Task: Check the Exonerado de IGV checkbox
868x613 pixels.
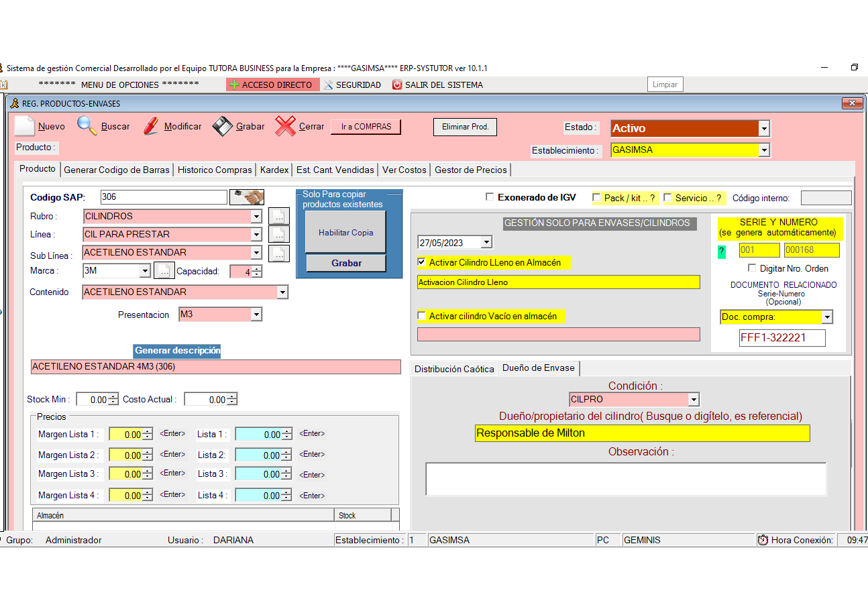Action: pyautogui.click(x=490, y=197)
